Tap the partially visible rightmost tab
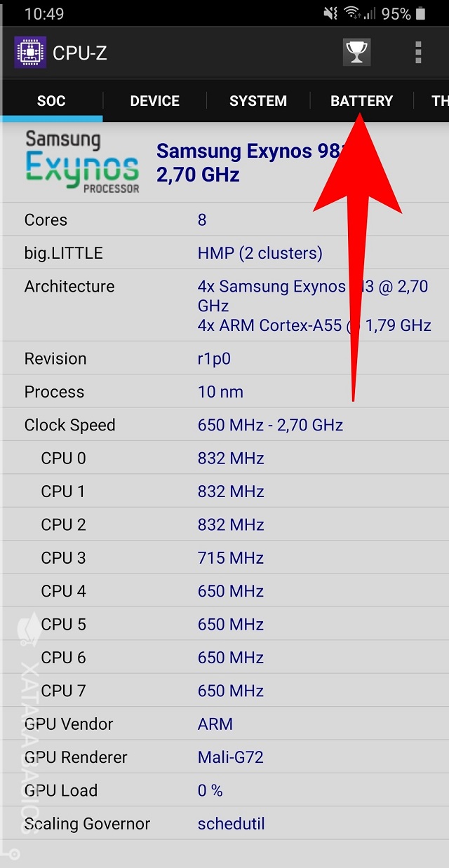 tap(438, 101)
